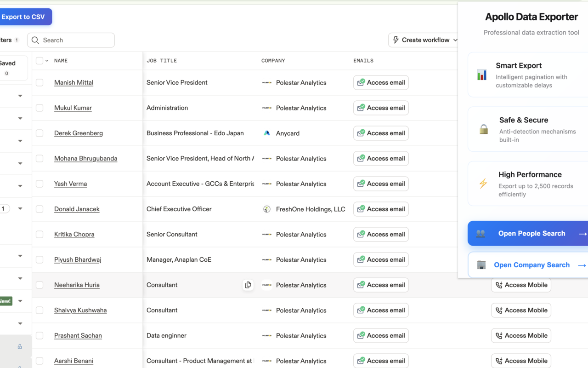Click envelope icon in Yash Verma's email button
Screen dimensions: 588x368
(361, 184)
